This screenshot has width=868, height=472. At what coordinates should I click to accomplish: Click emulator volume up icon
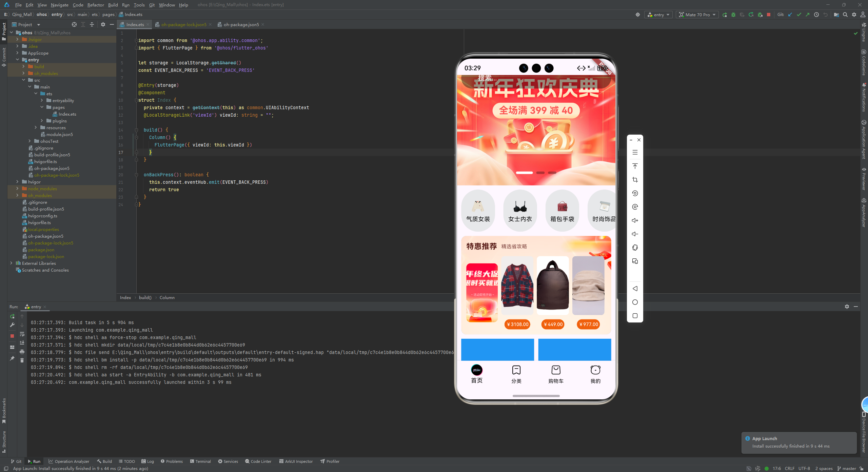click(635, 220)
